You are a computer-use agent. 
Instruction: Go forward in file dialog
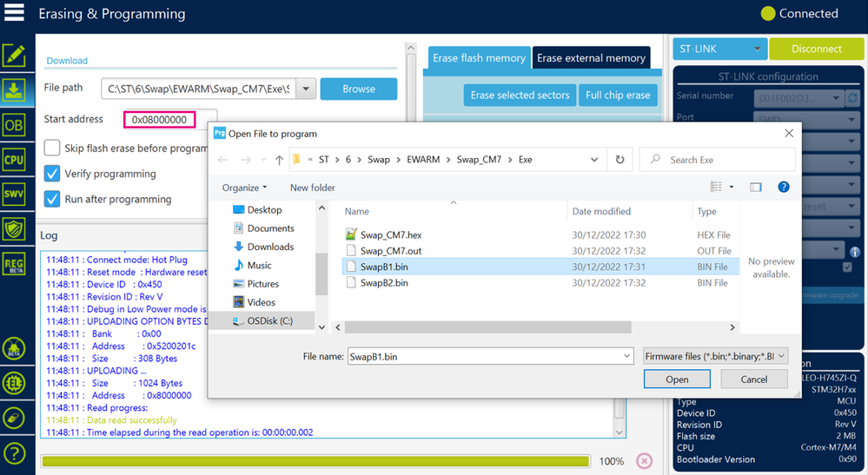click(246, 160)
